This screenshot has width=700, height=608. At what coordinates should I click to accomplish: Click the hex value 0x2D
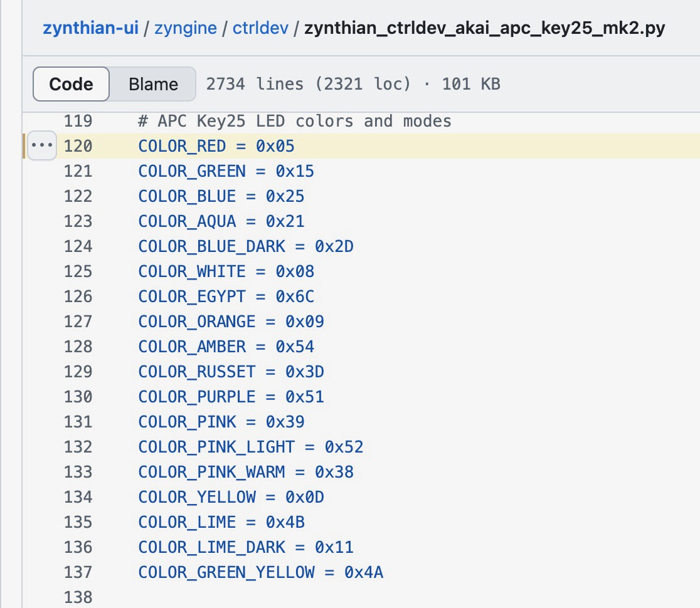click(x=334, y=246)
